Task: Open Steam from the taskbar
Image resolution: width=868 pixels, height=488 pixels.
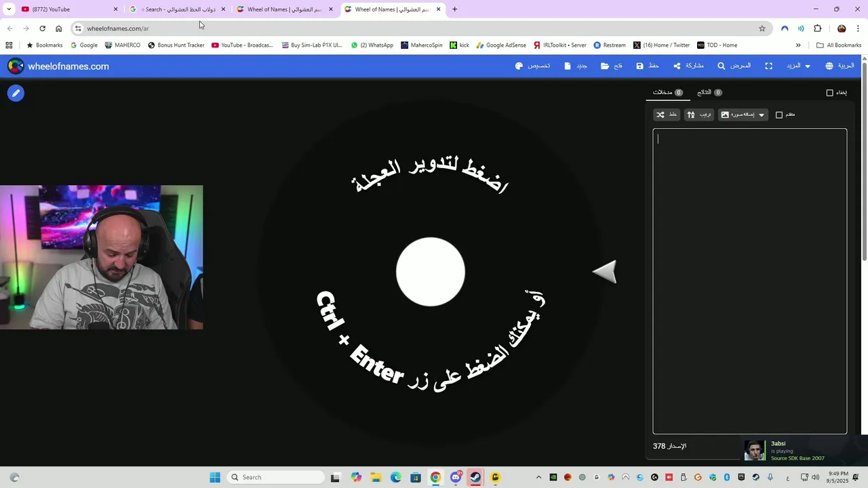Action: coord(475,477)
